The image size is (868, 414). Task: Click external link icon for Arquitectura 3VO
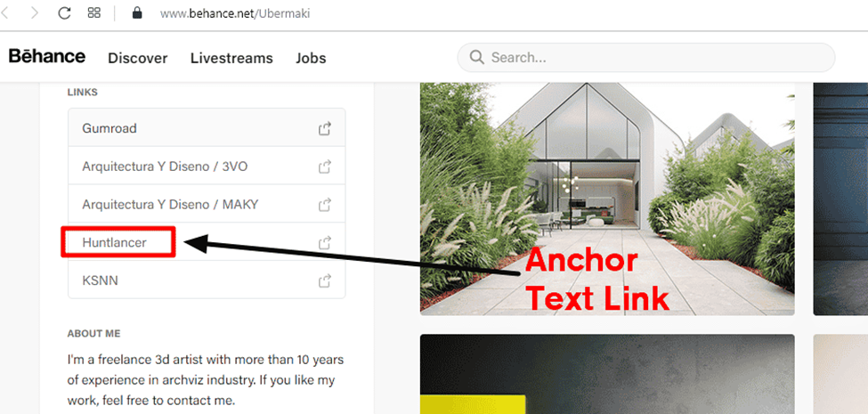click(324, 166)
